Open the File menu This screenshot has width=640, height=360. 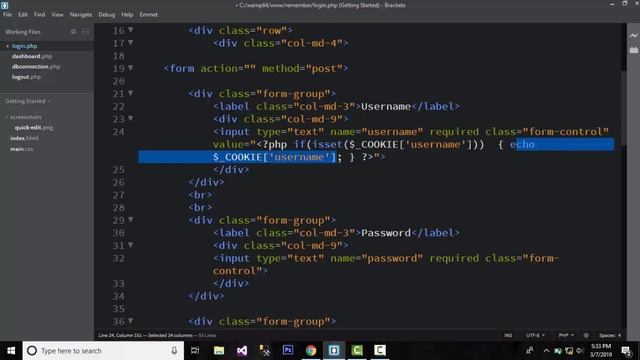pos(7,14)
